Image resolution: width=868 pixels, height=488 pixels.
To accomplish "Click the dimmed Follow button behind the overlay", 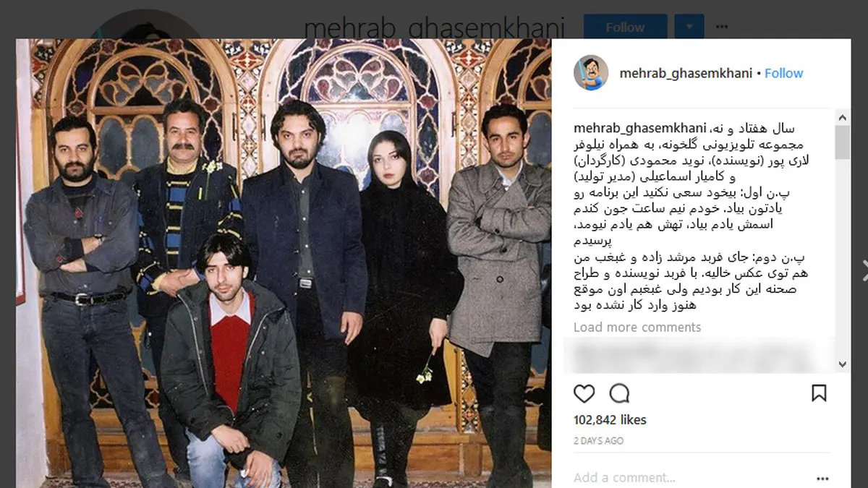I will pyautogui.click(x=626, y=27).
